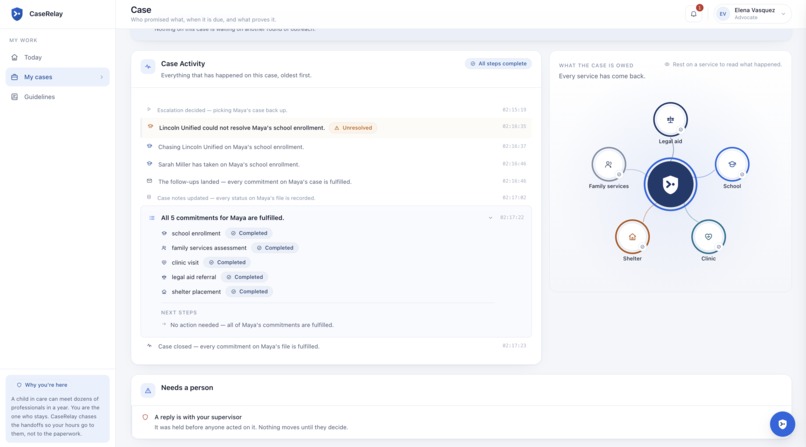Select The follow-ups landed row

tap(336, 182)
